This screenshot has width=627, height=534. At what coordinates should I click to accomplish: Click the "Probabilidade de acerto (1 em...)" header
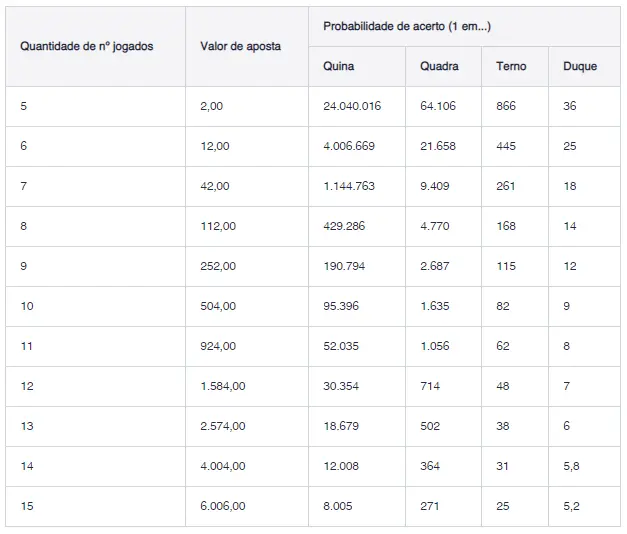tap(407, 26)
